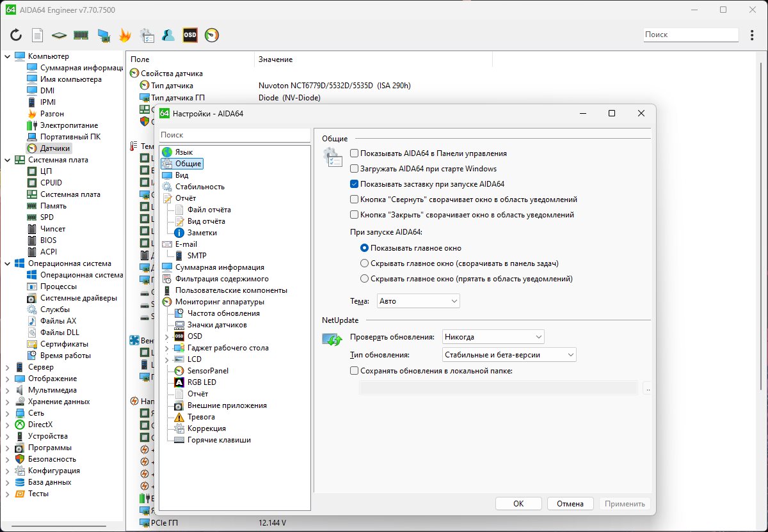Select CPUID in main window tree
Image resolution: width=768 pixels, height=532 pixels.
tap(44, 183)
